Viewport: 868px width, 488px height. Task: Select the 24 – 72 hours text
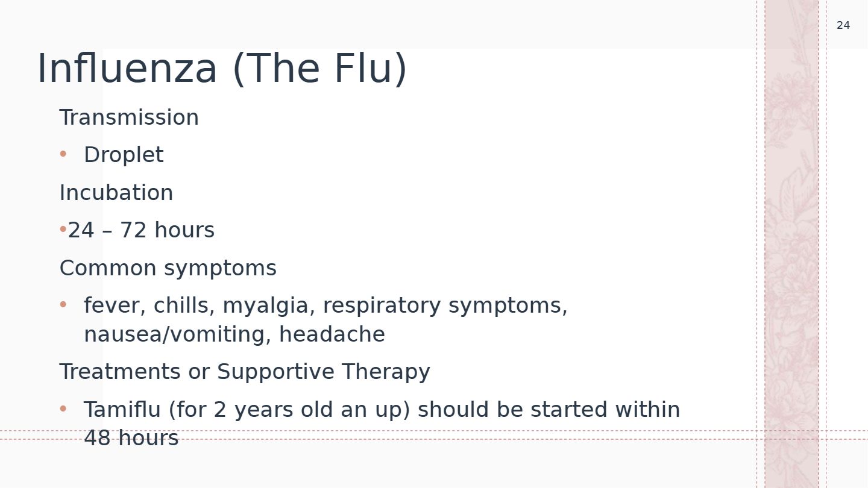(141, 230)
